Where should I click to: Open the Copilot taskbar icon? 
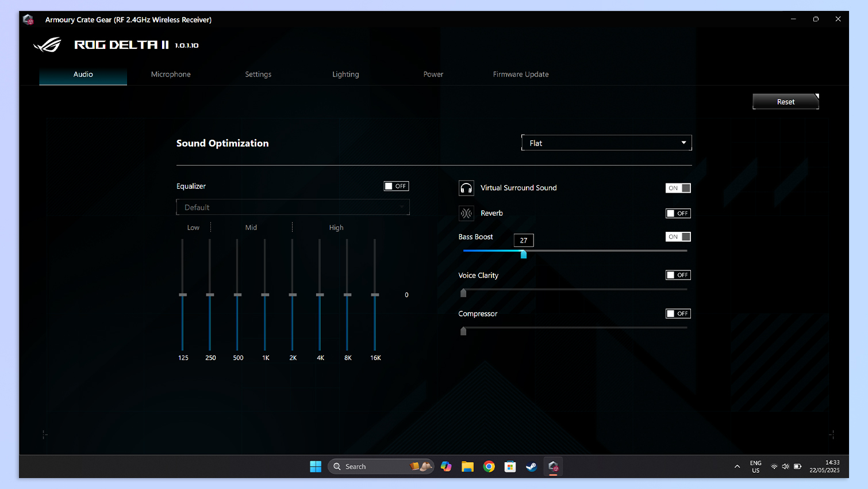coord(446,467)
